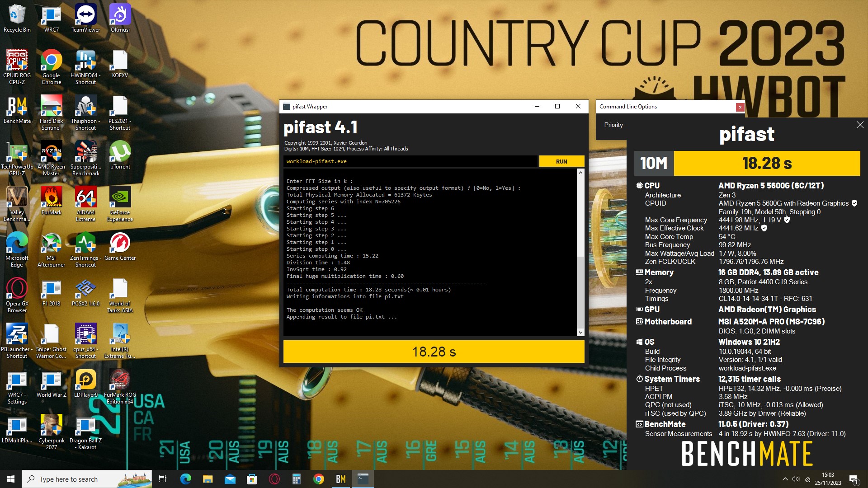This screenshot has height=488, width=868.
Task: Open FurMark desktop icon
Action: [x=52, y=201]
